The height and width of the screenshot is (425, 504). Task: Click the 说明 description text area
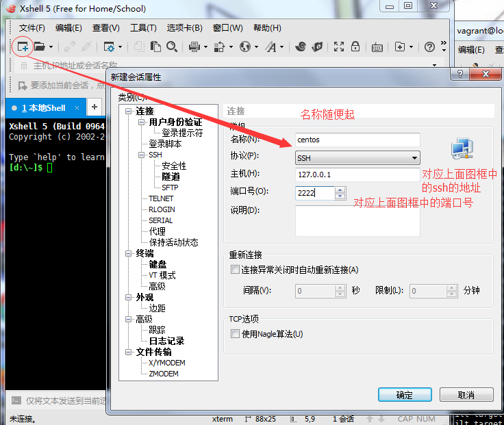point(357,221)
